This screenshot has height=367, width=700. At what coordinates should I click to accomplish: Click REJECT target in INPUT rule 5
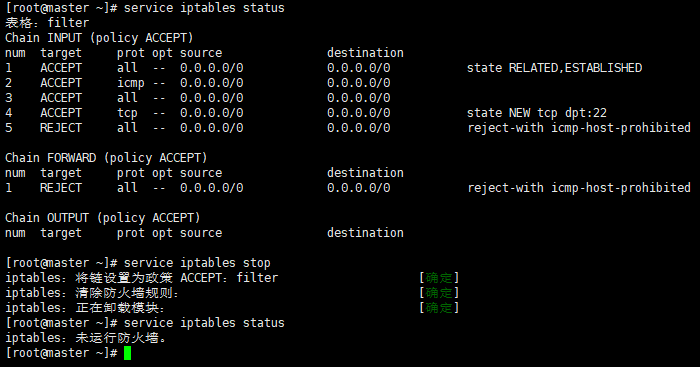coord(61,128)
